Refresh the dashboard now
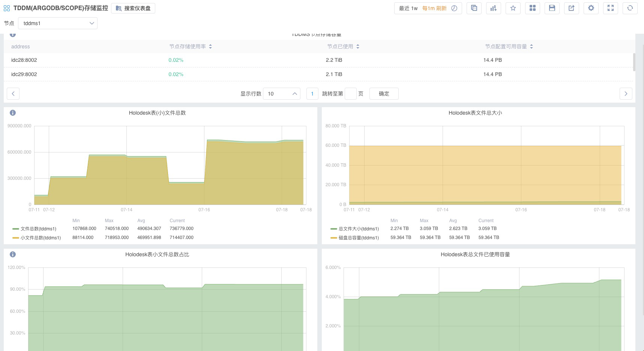 pyautogui.click(x=630, y=8)
